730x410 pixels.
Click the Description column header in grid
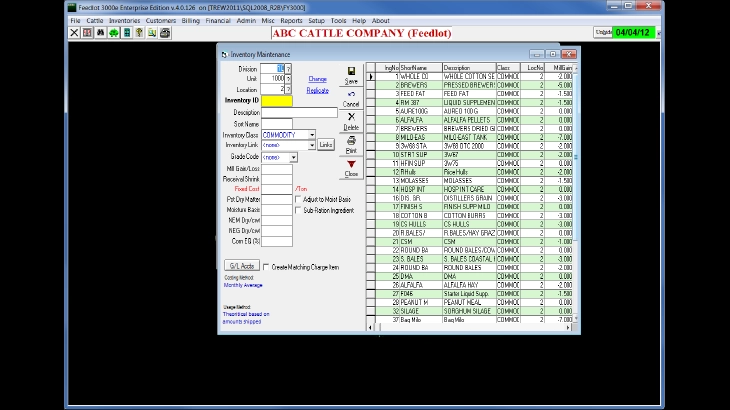tap(469, 68)
